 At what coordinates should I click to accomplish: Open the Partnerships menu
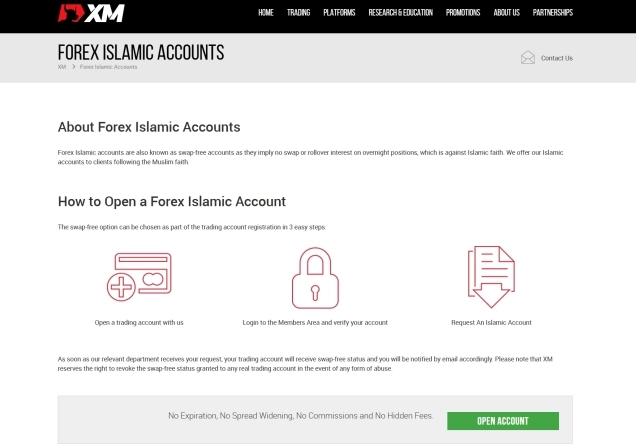(x=552, y=13)
